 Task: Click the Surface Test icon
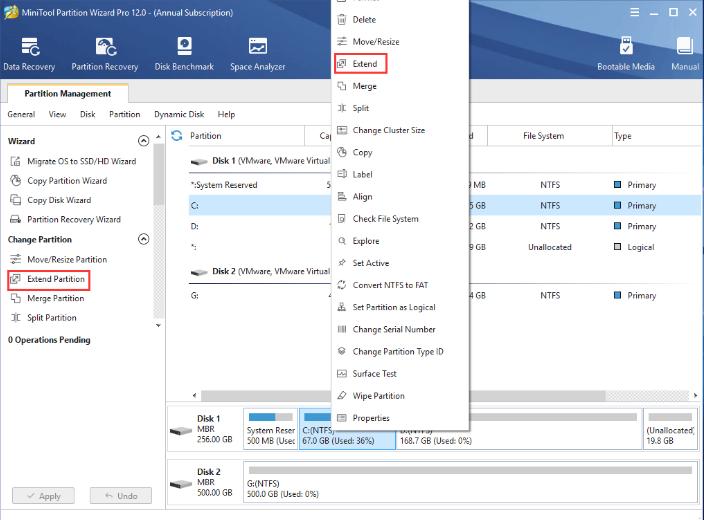pyautogui.click(x=342, y=373)
